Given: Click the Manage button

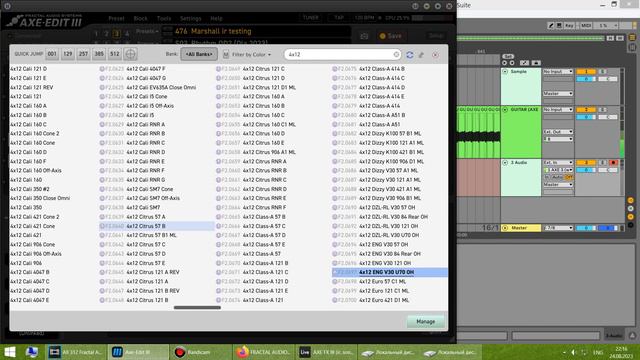Looking at the screenshot, I should click(425, 322).
